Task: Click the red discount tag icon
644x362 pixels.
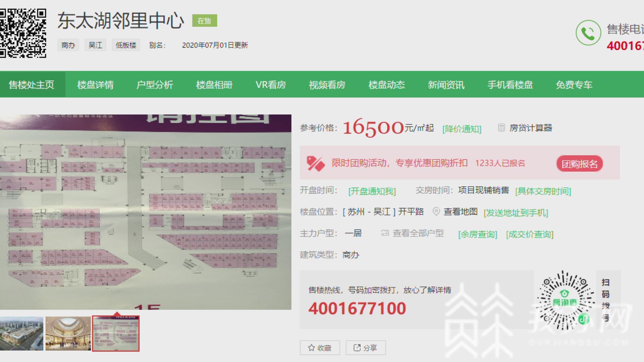Action: point(315,164)
